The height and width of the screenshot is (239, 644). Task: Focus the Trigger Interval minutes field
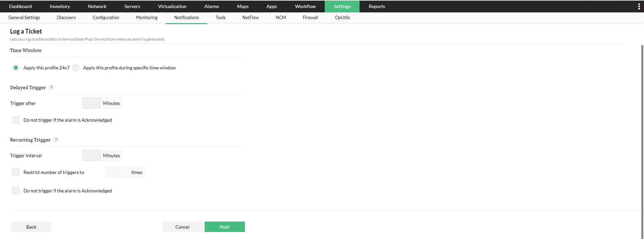91,156
